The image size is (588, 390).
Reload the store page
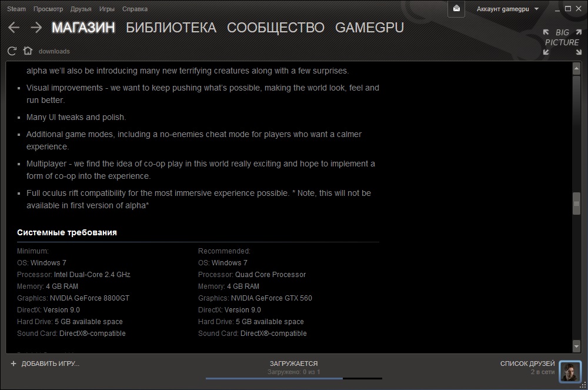click(x=12, y=51)
